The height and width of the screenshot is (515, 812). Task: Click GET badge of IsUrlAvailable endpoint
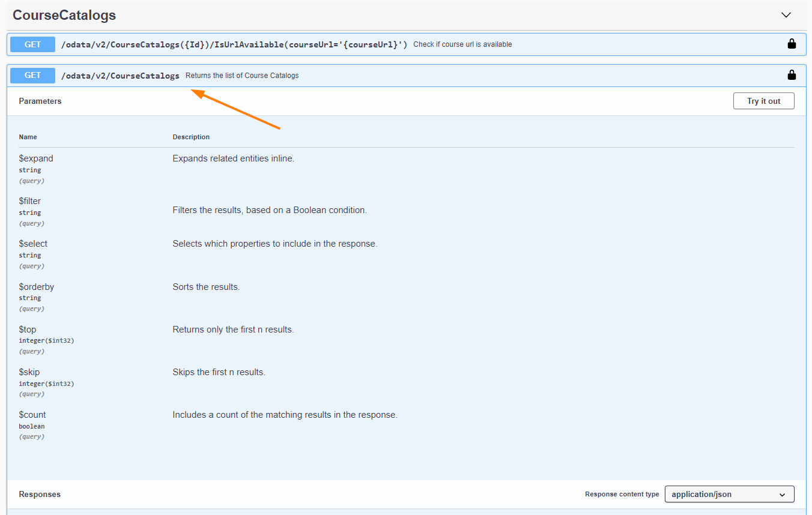32,44
